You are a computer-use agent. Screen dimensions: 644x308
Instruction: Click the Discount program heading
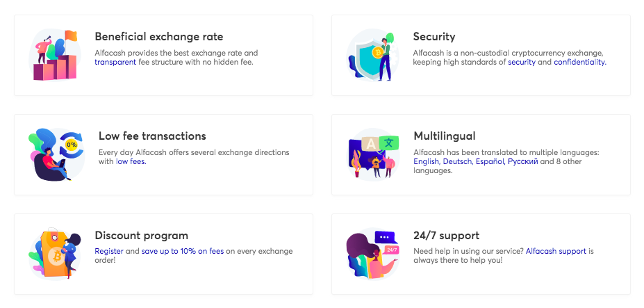(141, 236)
